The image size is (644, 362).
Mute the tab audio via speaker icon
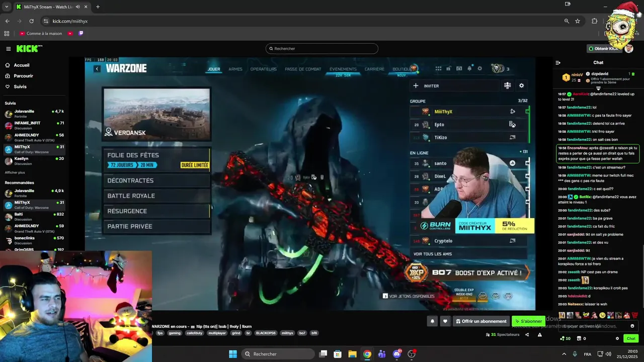77,7
